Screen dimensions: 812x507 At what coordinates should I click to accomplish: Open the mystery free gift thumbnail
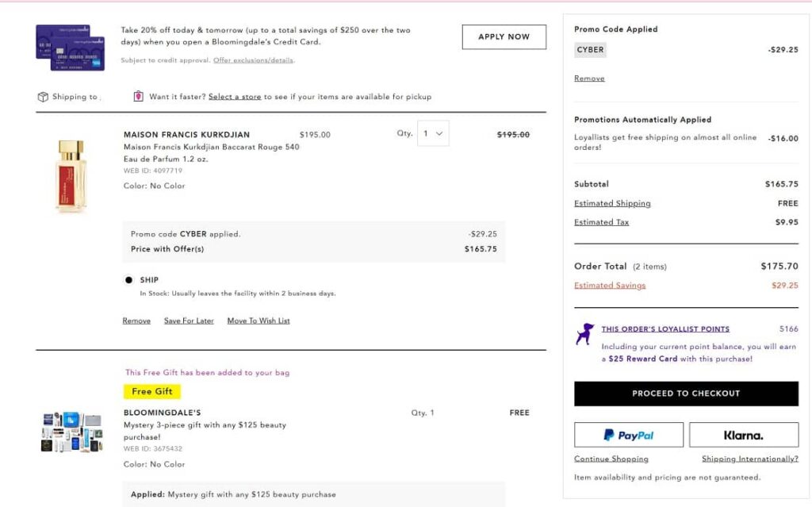[71, 432]
